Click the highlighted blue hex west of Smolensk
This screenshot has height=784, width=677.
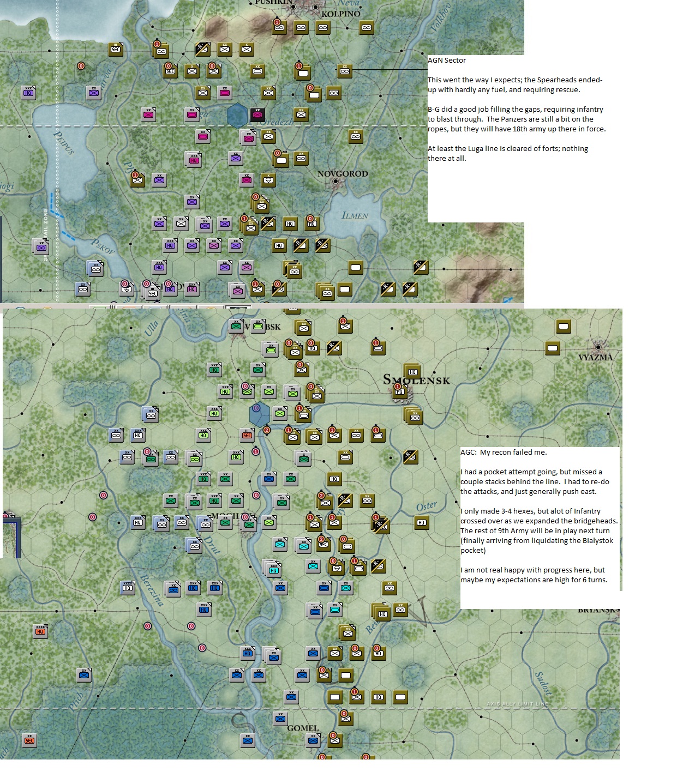[x=259, y=414]
